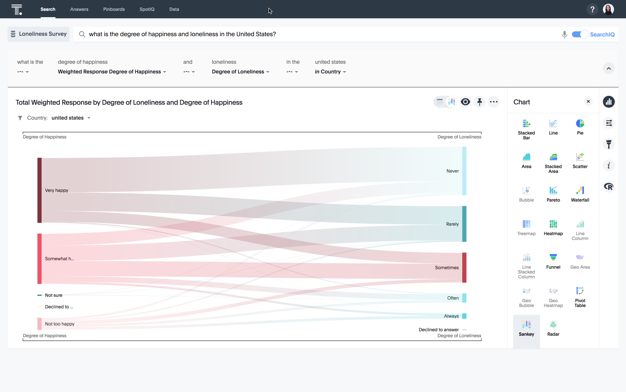Switch to the Pivot Table view
626x392 pixels.
click(580, 297)
